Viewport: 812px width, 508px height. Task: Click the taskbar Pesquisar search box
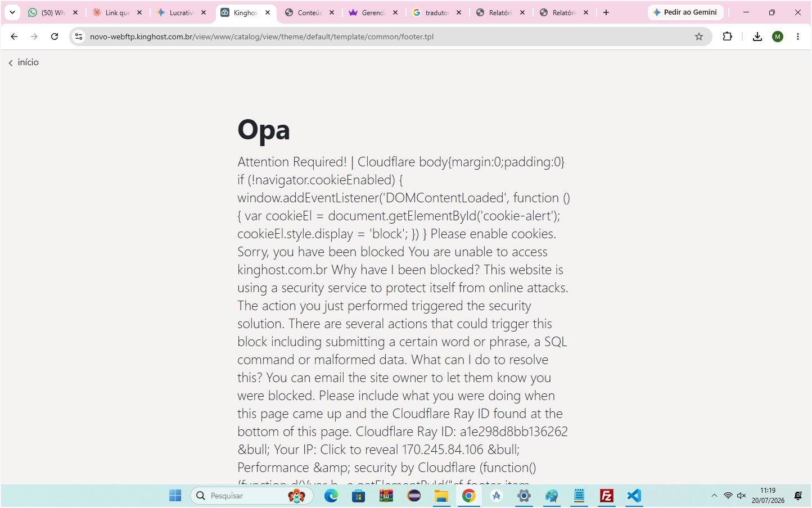click(252, 496)
